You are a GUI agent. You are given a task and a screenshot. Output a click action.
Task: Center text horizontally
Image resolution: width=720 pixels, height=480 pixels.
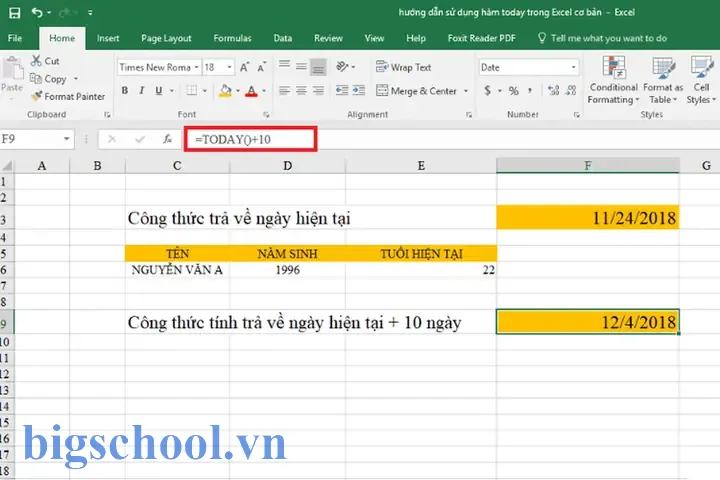point(301,90)
